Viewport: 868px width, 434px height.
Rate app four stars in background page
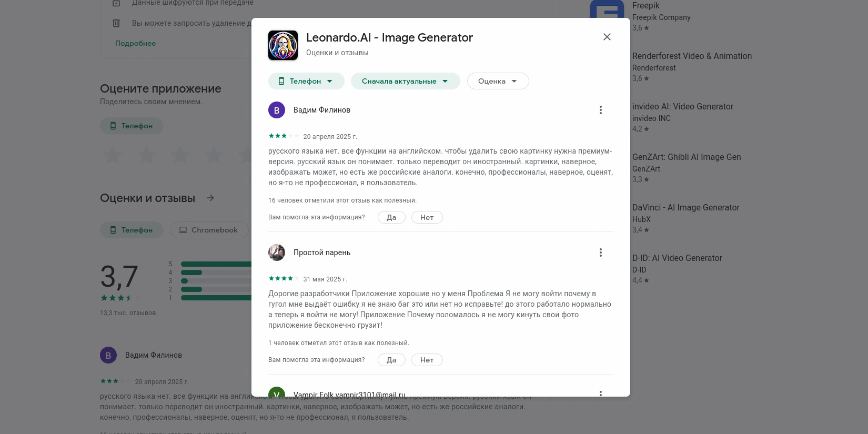214,155
